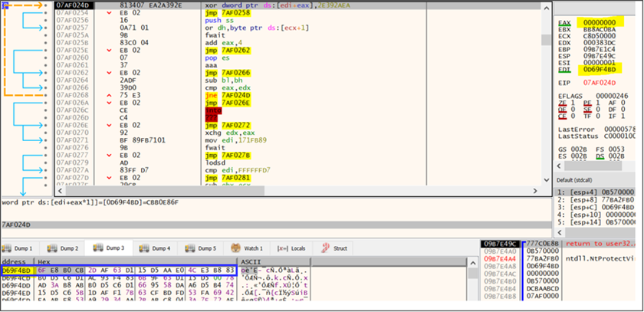
Task: Click the Struct tab icon
Action: point(326,248)
